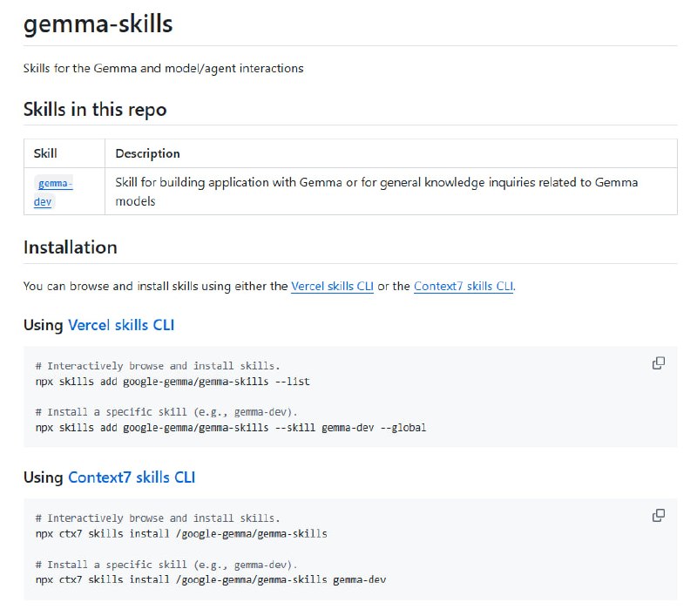Image resolution: width=697 pixels, height=616 pixels.
Task: Click the Vercel block's 'Install a specific skill' comment
Action: tap(166, 412)
